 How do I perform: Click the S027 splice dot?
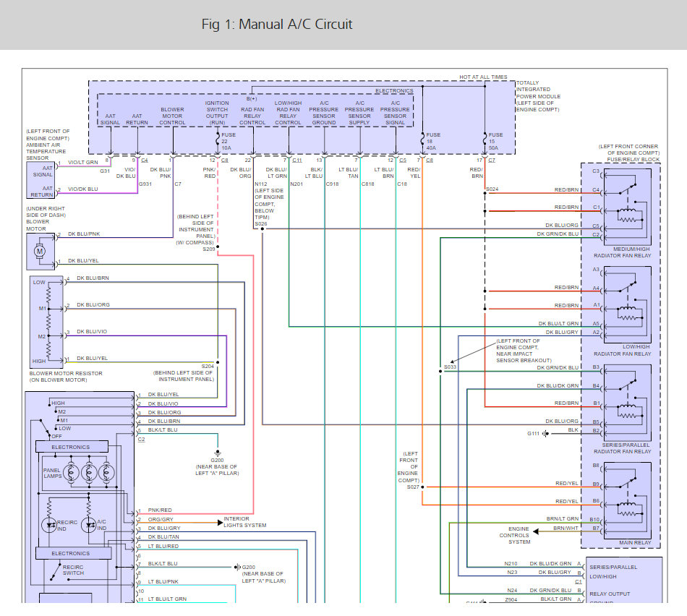tap(422, 487)
